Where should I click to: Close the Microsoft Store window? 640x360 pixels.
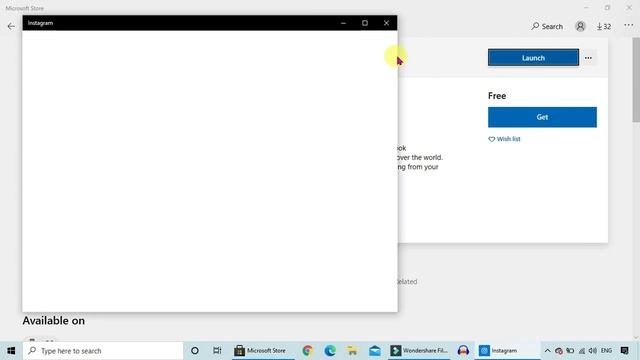tap(629, 8)
